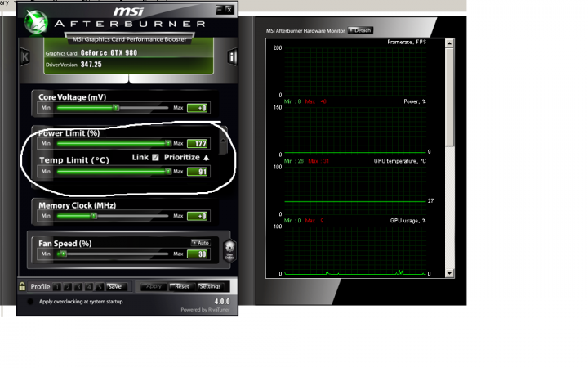Click the 4.0.0 version number
Image resolution: width=588 pixels, height=368 pixels.
(x=222, y=302)
